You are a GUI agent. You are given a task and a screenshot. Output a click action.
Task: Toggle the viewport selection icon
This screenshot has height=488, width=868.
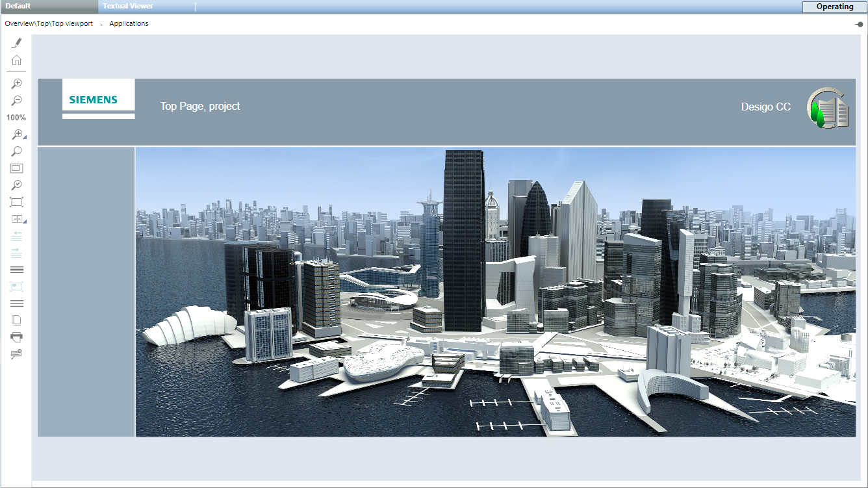(16, 286)
